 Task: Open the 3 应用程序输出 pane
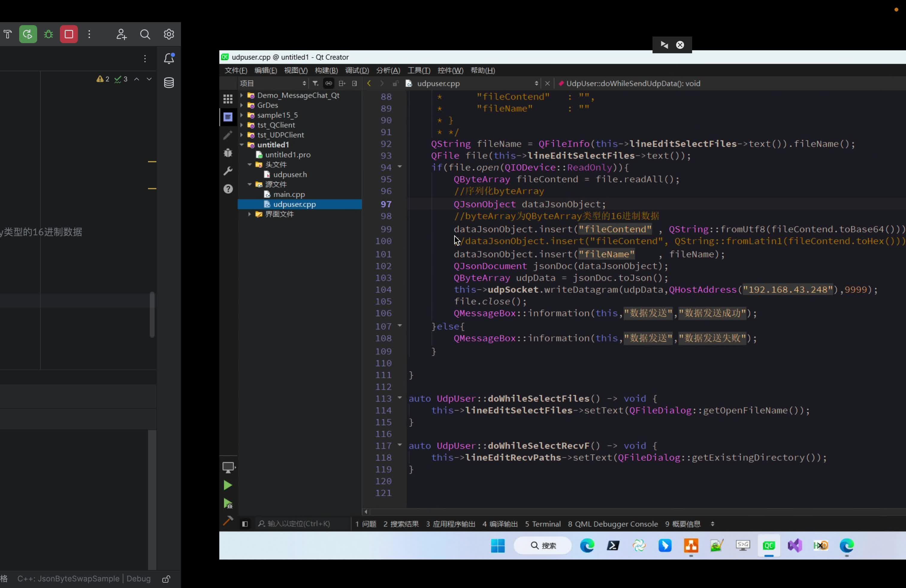click(x=450, y=524)
